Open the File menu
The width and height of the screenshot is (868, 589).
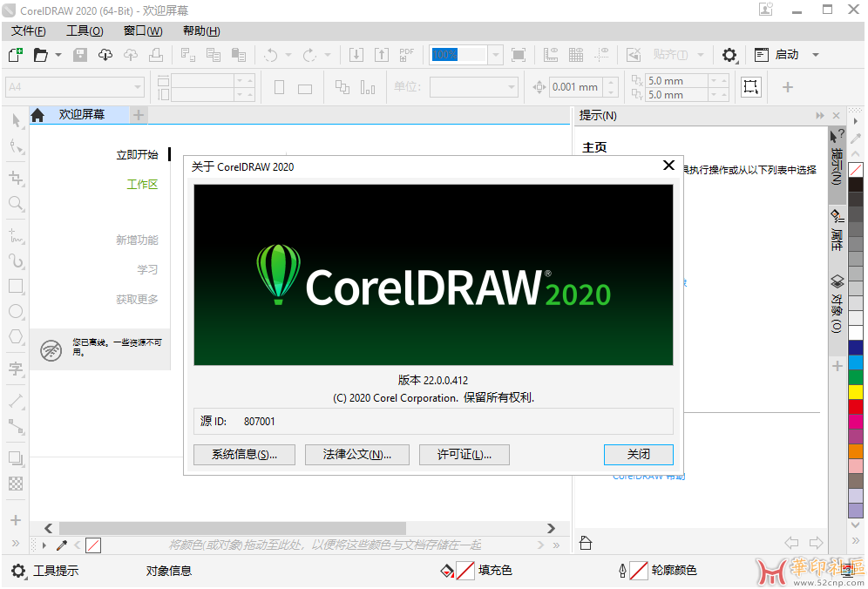28,31
